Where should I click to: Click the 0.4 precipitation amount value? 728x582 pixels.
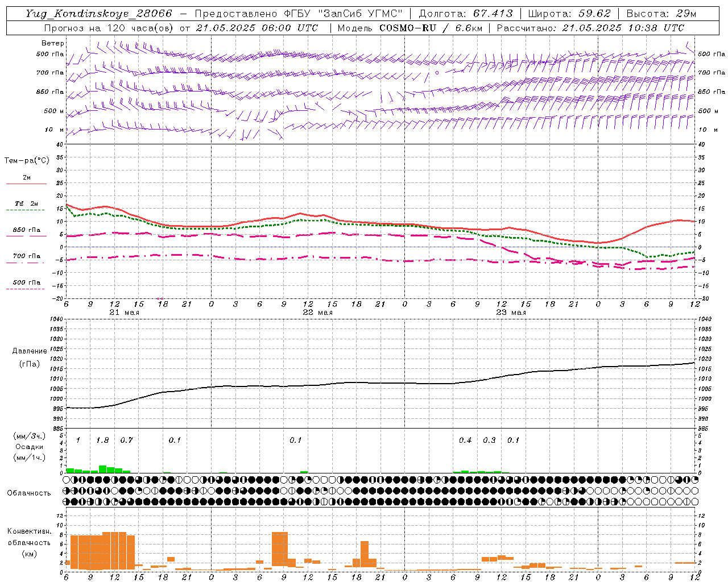[x=465, y=440]
